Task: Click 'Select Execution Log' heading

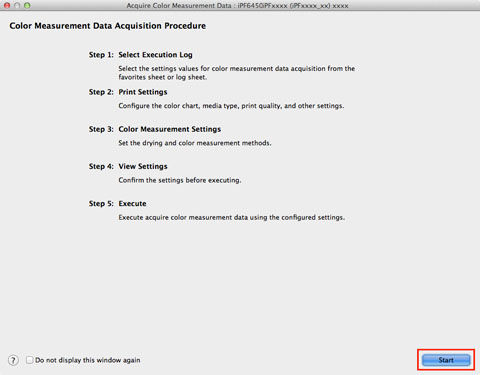Action: [155, 55]
